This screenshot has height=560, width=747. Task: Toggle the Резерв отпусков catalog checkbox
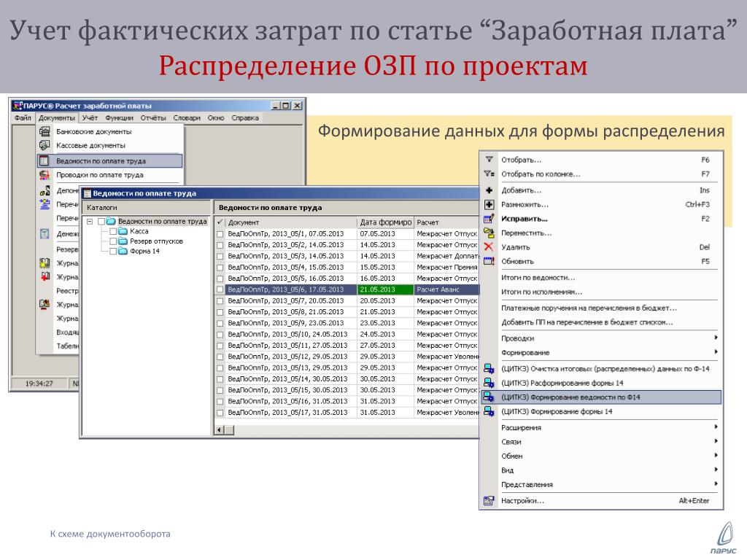point(113,241)
